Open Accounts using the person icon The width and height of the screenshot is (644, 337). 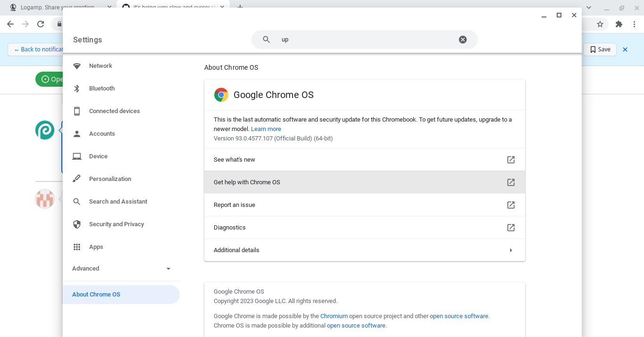tap(76, 133)
